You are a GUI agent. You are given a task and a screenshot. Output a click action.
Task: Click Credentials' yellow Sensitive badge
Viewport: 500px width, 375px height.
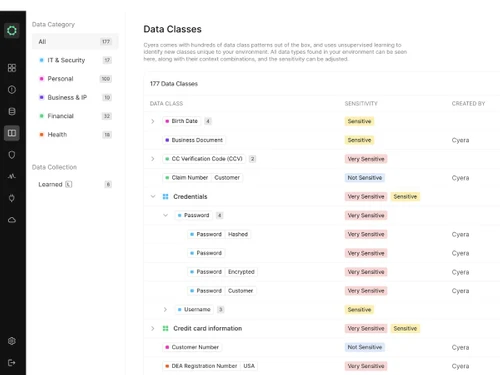405,197
